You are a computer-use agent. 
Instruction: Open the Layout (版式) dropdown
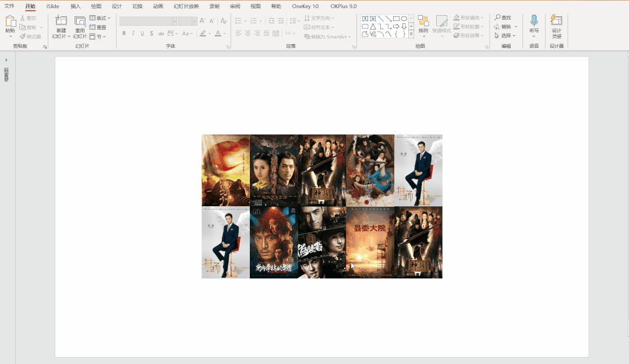(x=100, y=18)
